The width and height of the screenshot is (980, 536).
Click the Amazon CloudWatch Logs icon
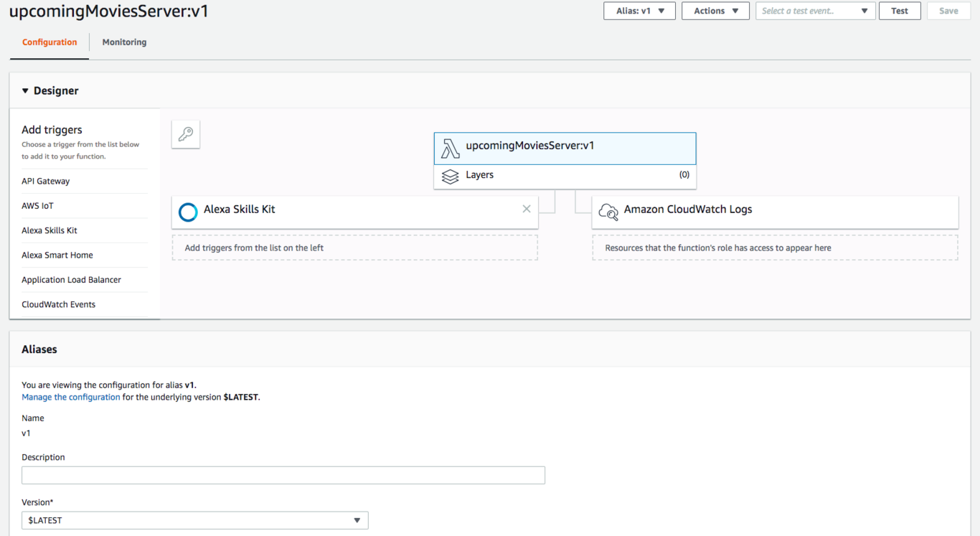[x=608, y=212]
